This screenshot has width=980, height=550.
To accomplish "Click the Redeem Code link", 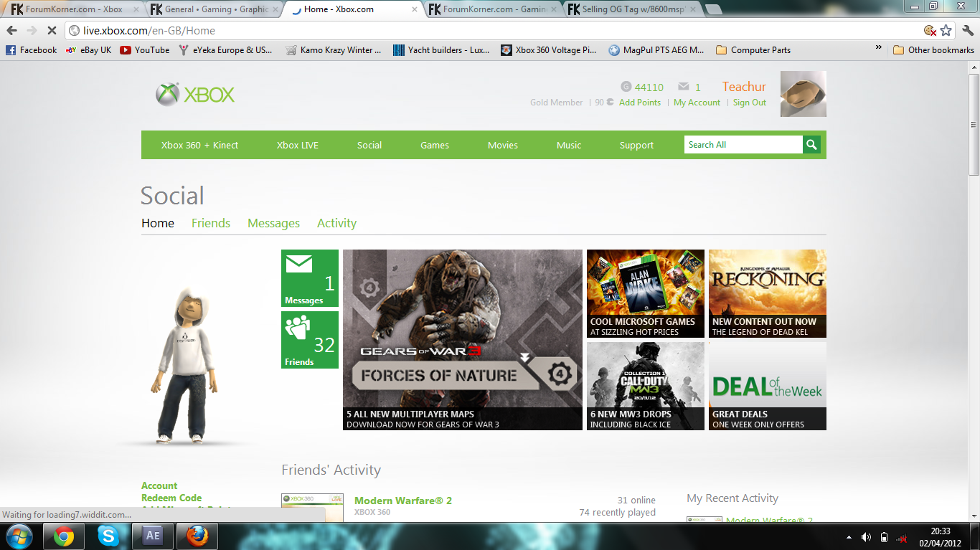I will [x=171, y=498].
